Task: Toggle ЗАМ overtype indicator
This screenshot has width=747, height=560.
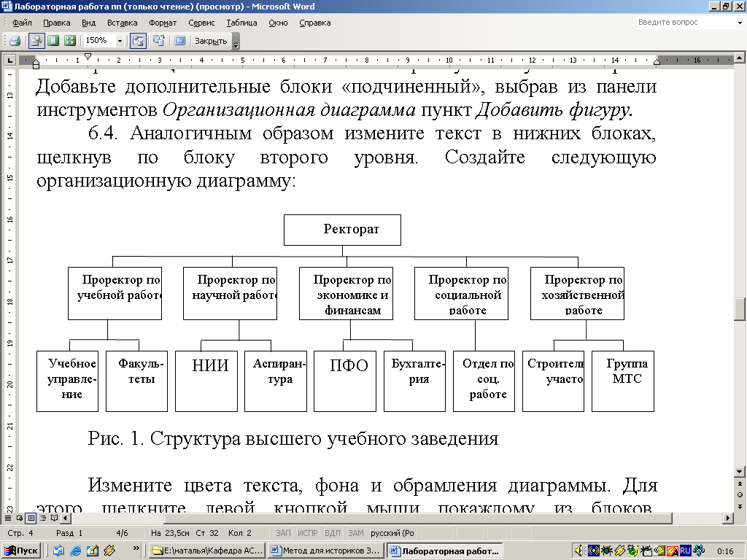Action: click(355, 533)
